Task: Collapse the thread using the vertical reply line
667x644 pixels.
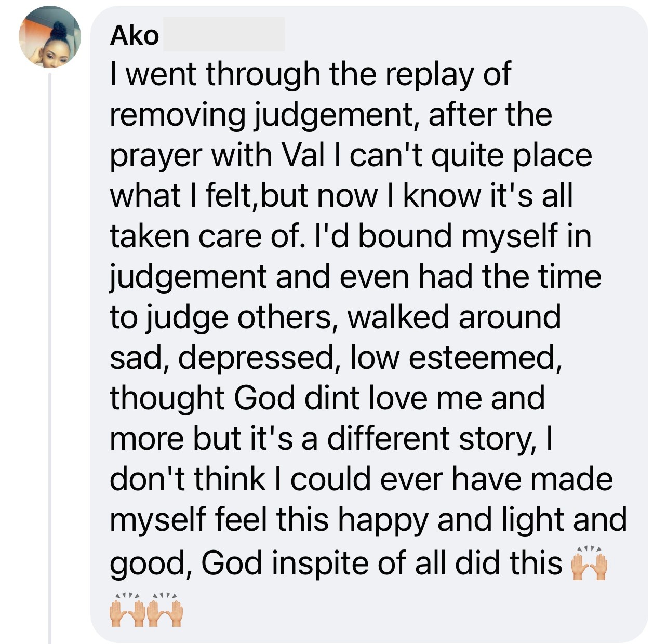Action: click(50, 358)
